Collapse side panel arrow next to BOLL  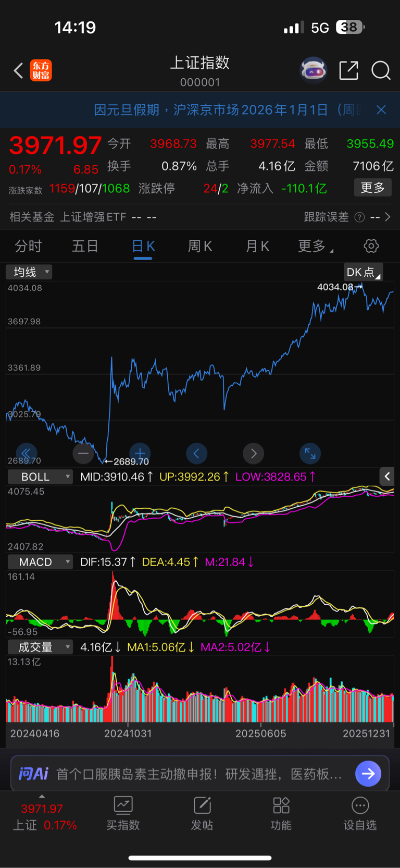point(386,476)
